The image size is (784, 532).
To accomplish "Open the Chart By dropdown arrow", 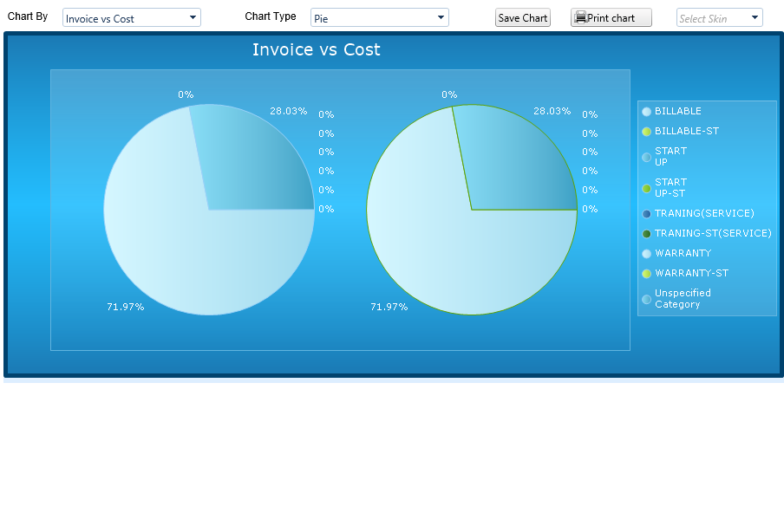I will tap(193, 17).
